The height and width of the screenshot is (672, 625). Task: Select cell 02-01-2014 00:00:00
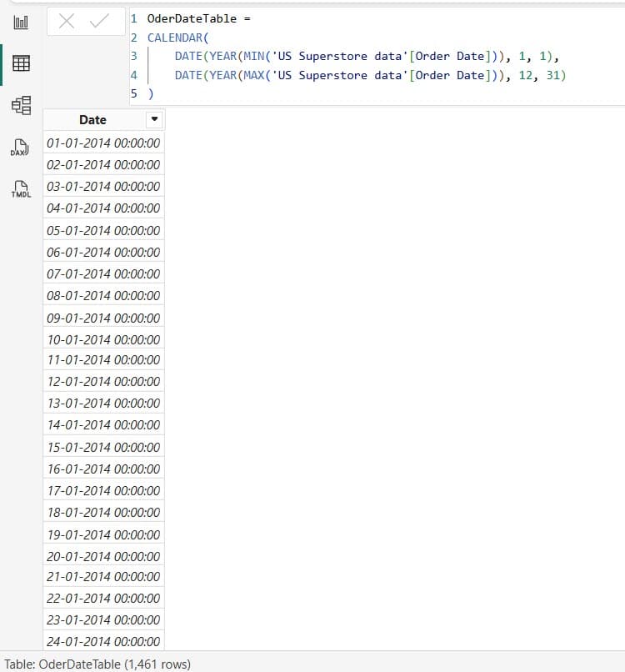pos(103,164)
